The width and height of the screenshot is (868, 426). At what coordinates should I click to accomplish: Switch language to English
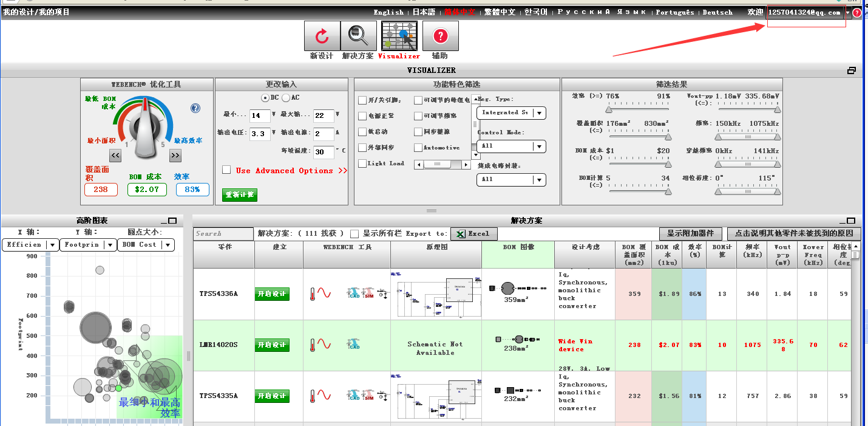388,12
